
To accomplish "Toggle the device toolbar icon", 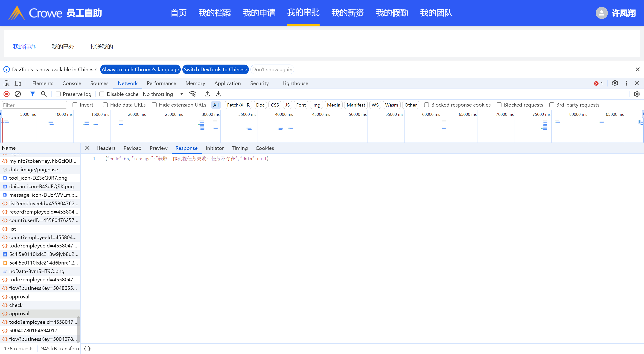I will click(x=18, y=83).
